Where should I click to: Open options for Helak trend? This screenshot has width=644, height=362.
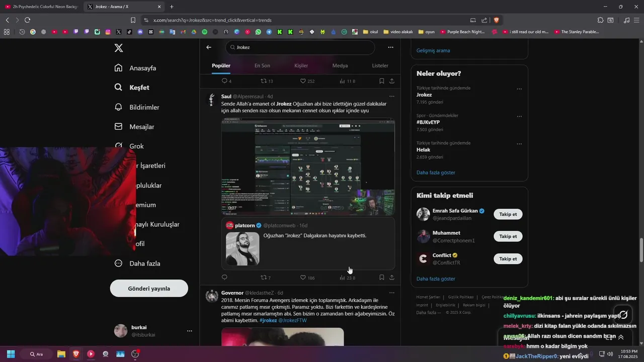(x=519, y=144)
